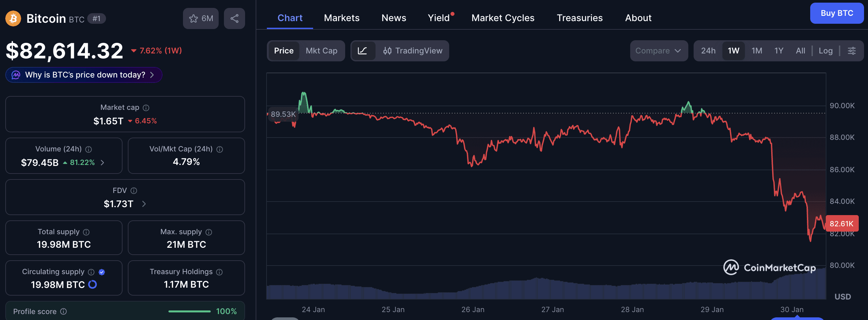
Task: Add Bitcoin to watchlist via star icon
Action: pyautogui.click(x=194, y=18)
